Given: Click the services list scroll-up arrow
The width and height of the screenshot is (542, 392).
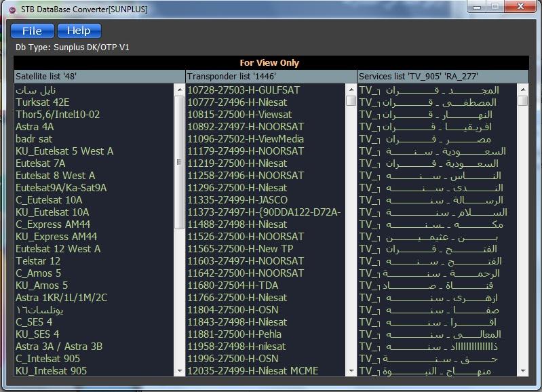Looking at the screenshot, I should tap(522, 90).
